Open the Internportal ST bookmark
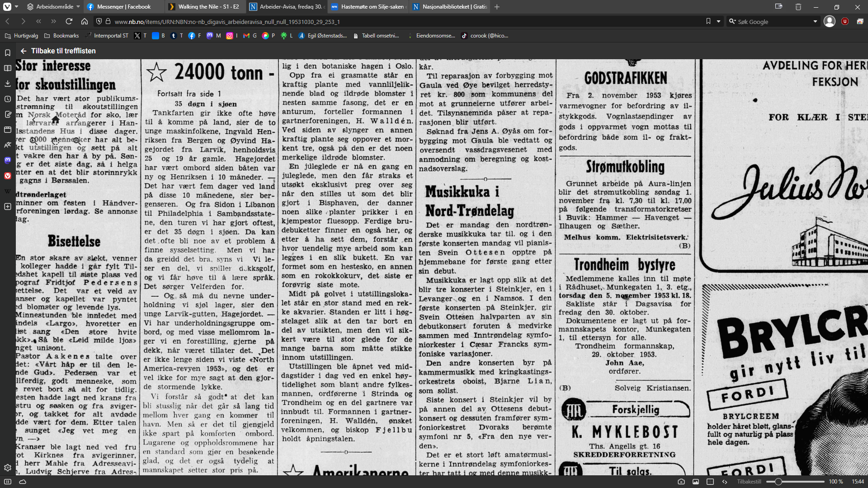Screen dimensions: 868x488 click(x=107, y=36)
